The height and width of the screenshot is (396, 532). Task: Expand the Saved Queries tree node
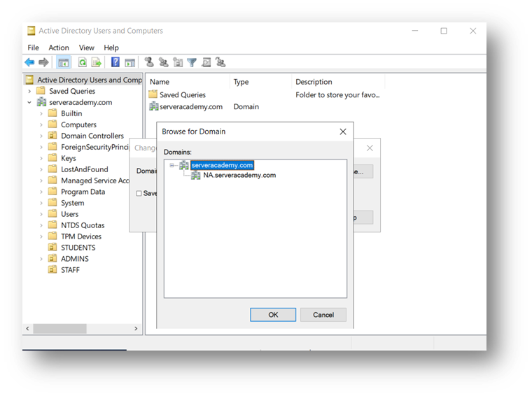pos(29,91)
